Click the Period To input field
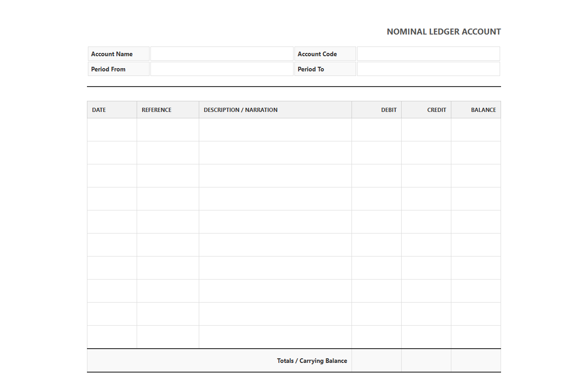The width and height of the screenshot is (588, 391). (x=428, y=69)
